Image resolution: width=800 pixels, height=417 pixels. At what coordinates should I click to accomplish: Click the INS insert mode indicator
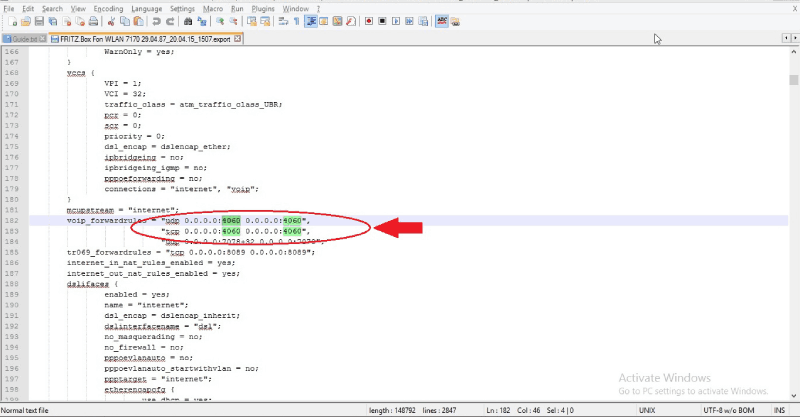point(779,410)
